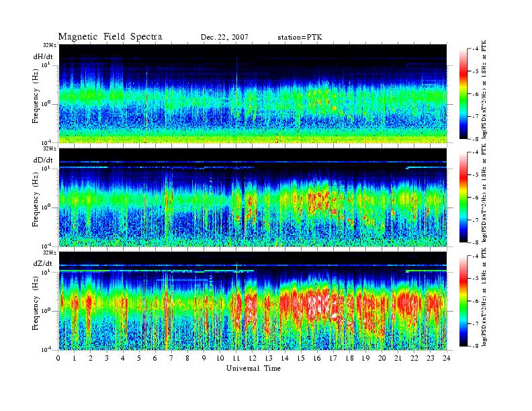Click time axis tick label "16"
The image size is (532, 411).
coord(317,358)
